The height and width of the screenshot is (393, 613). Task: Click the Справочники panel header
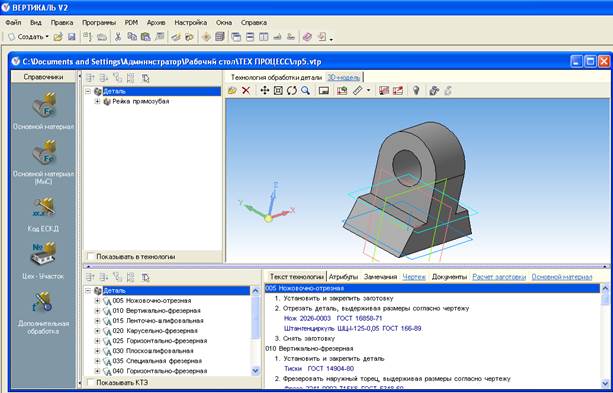click(x=43, y=77)
